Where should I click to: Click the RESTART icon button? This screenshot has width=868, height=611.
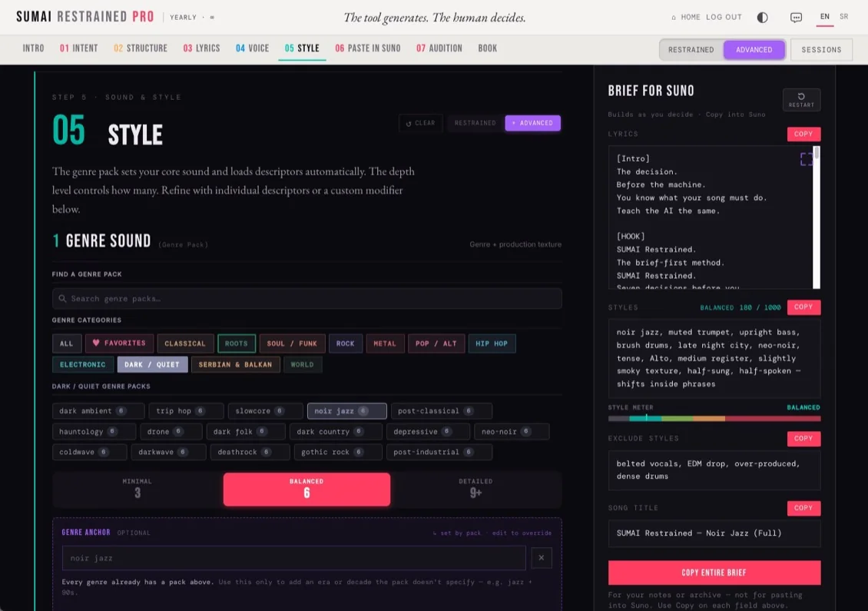pyautogui.click(x=802, y=100)
